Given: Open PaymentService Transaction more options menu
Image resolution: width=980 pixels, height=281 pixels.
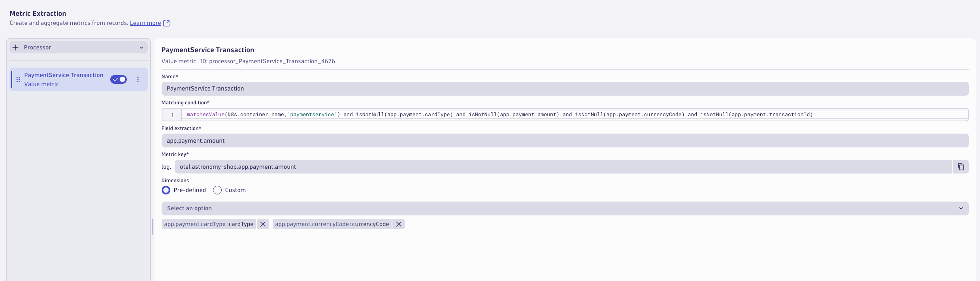Looking at the screenshot, I should [x=138, y=79].
